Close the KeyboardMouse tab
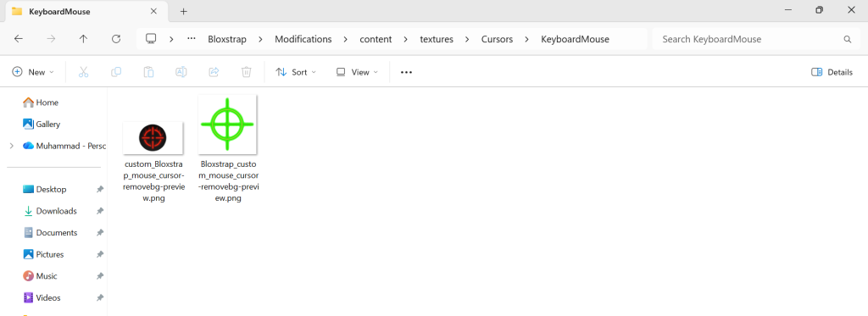The width and height of the screenshot is (868, 316). [153, 11]
